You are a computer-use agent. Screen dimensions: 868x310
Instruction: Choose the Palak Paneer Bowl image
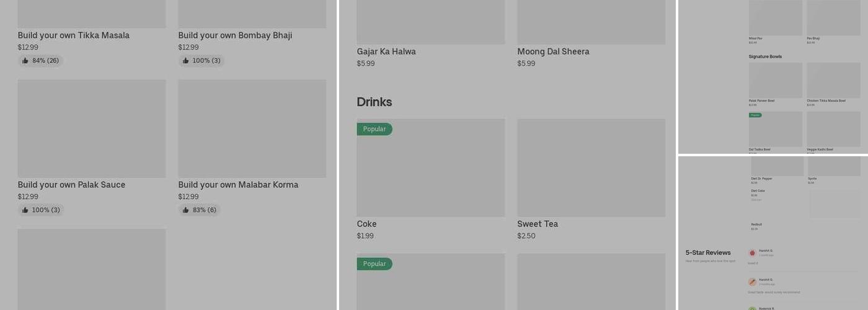coord(776,80)
